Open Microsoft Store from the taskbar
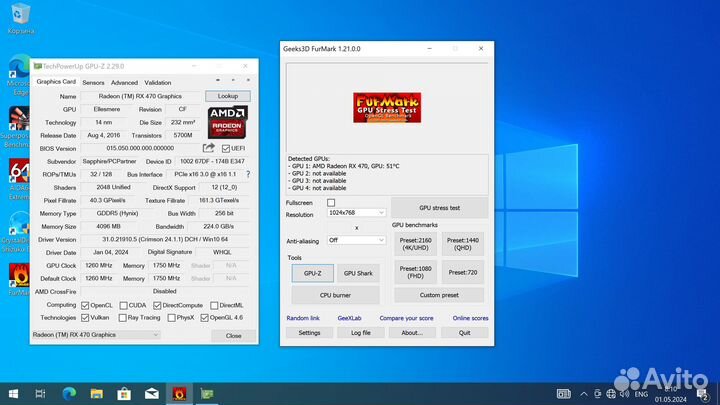720x405 pixels. click(x=124, y=394)
